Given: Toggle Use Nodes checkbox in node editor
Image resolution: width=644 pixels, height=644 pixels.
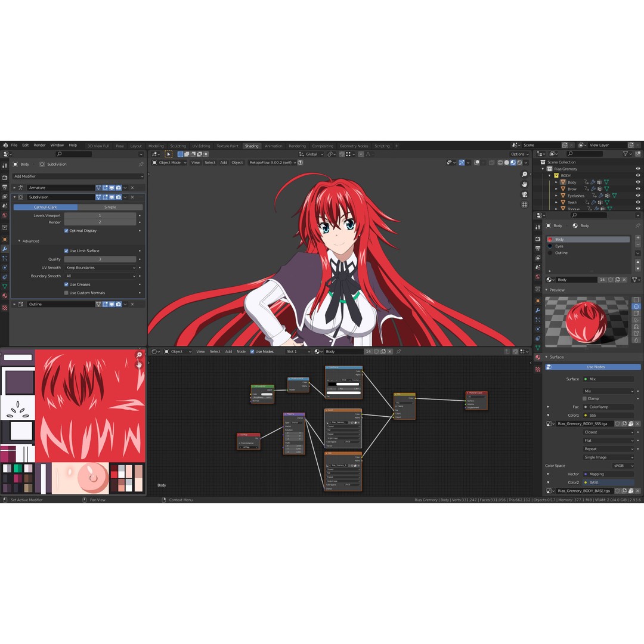Looking at the screenshot, I should click(x=252, y=352).
